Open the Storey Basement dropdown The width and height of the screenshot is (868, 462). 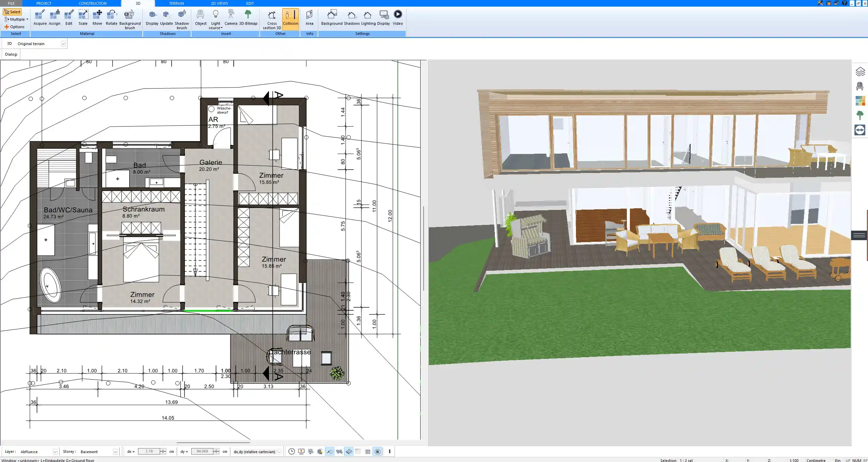pos(115,452)
